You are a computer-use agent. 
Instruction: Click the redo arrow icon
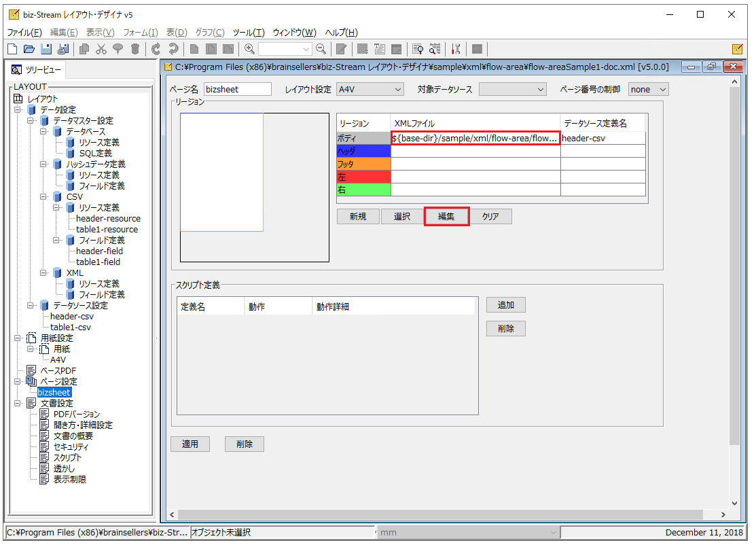(x=173, y=49)
